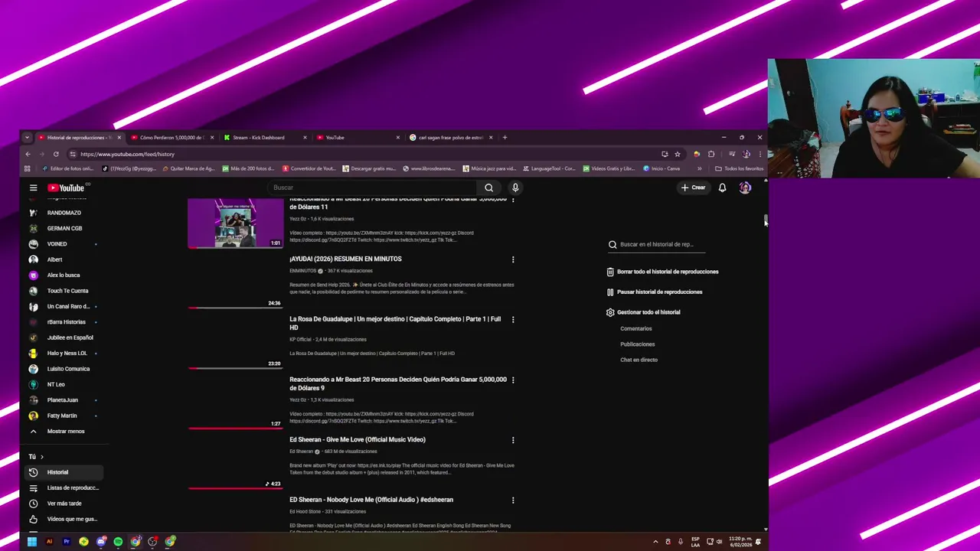Open YouTube notifications bell

click(722, 187)
